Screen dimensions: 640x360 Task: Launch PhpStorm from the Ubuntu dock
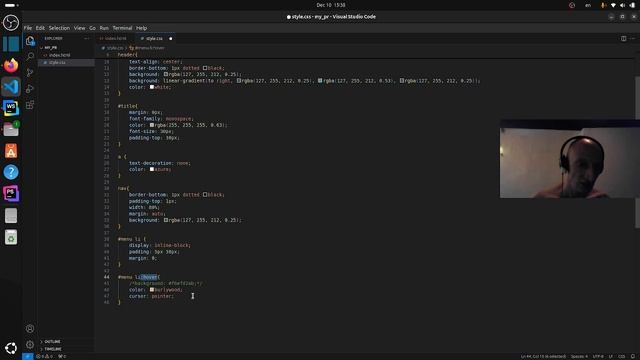point(11,193)
